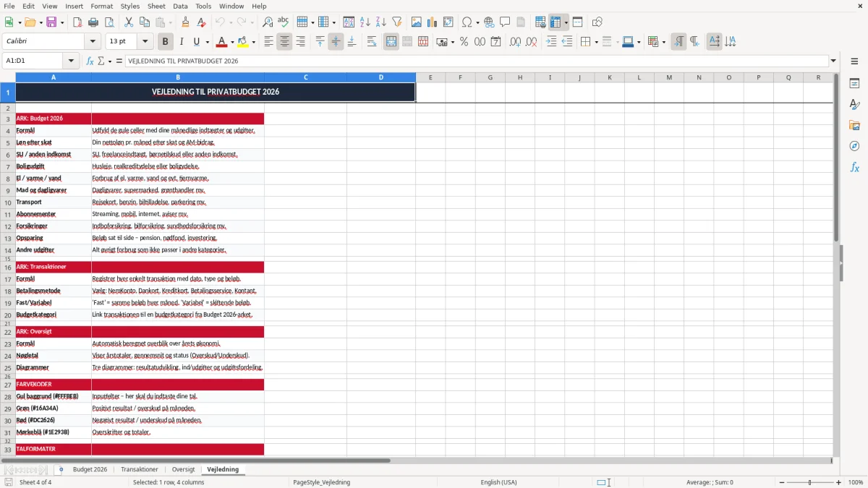Open Sidebar Properties panel
868x488 pixels.
coord(854,83)
